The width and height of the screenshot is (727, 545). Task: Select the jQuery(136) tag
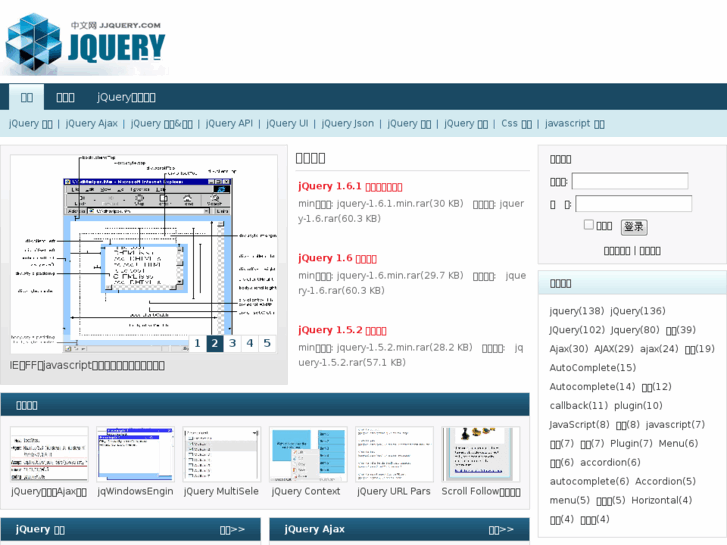(638, 311)
